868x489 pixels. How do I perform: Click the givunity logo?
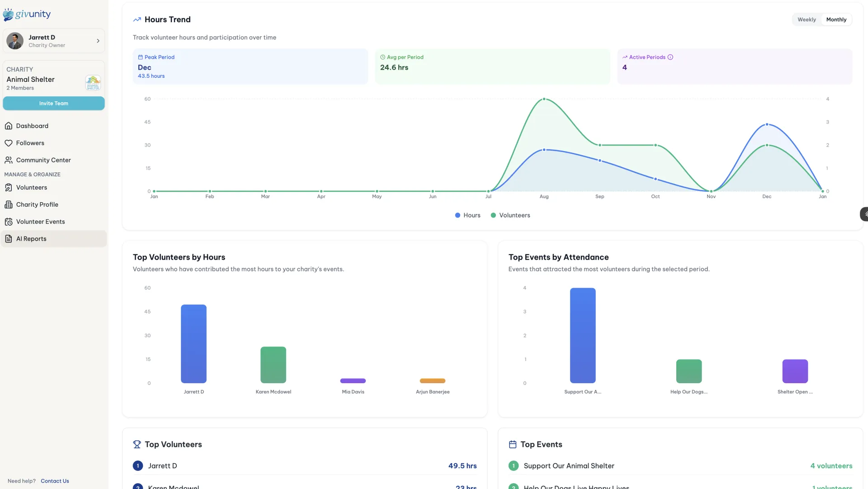pos(27,14)
